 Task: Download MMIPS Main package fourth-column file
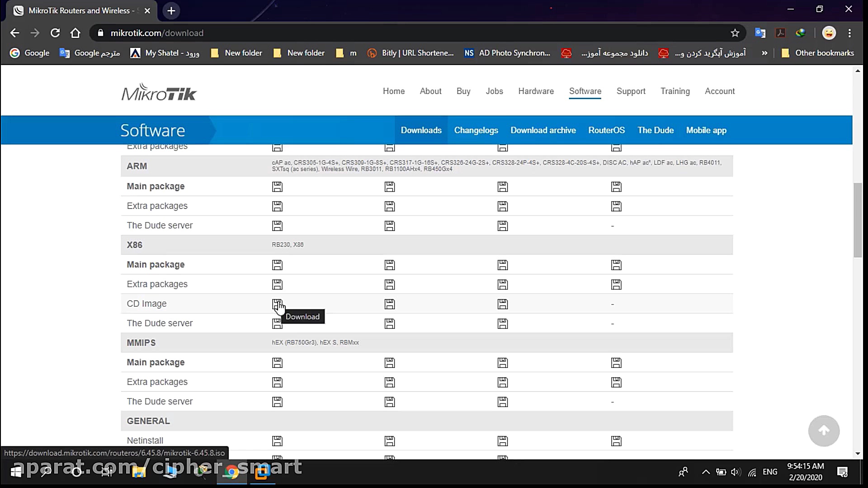coord(616,363)
